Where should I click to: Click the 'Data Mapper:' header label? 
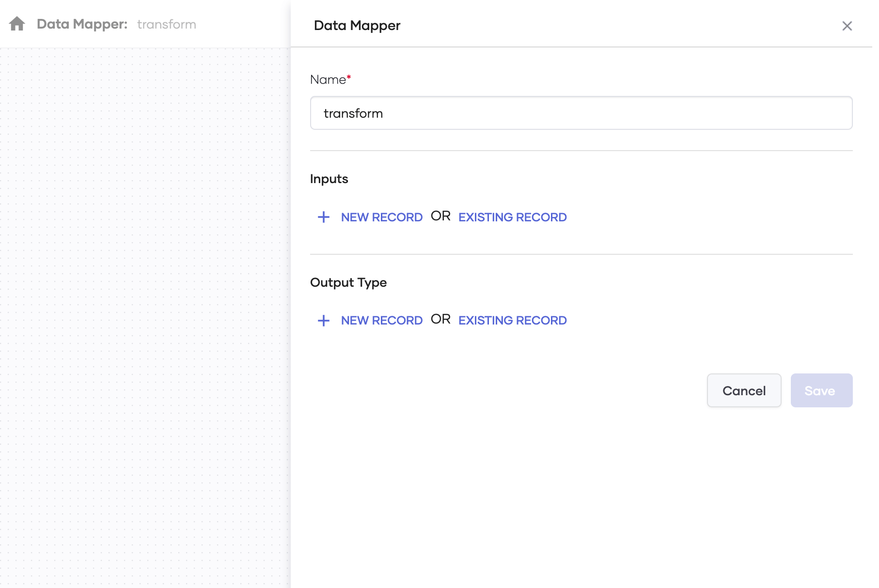tap(82, 24)
